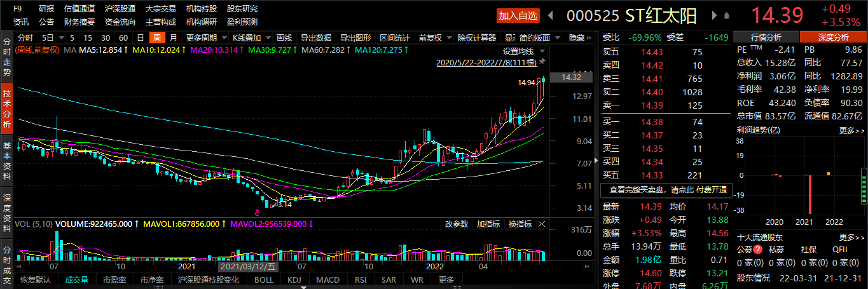Click the price alert bell icon
868x289 pixels.
[726, 16]
